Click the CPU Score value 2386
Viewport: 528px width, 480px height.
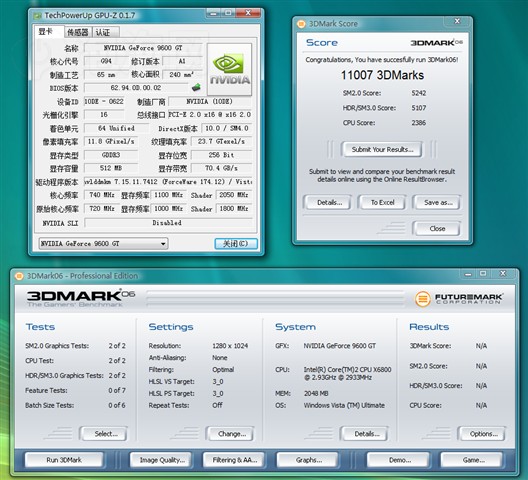coord(419,123)
